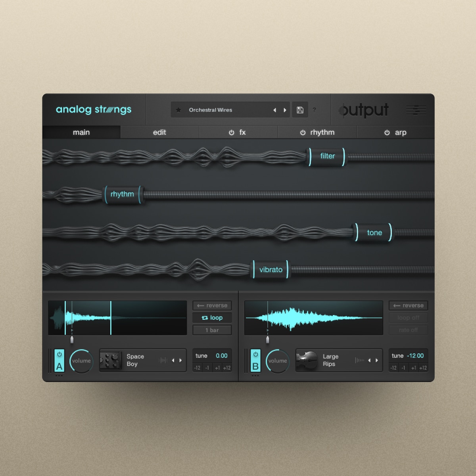The width and height of the screenshot is (476, 476).
Task: Turn the layer B volume knob
Action: pos(277,361)
